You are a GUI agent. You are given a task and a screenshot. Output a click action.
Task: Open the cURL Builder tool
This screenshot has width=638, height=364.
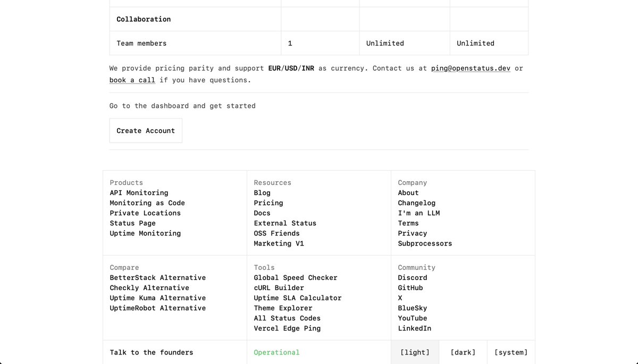279,288
